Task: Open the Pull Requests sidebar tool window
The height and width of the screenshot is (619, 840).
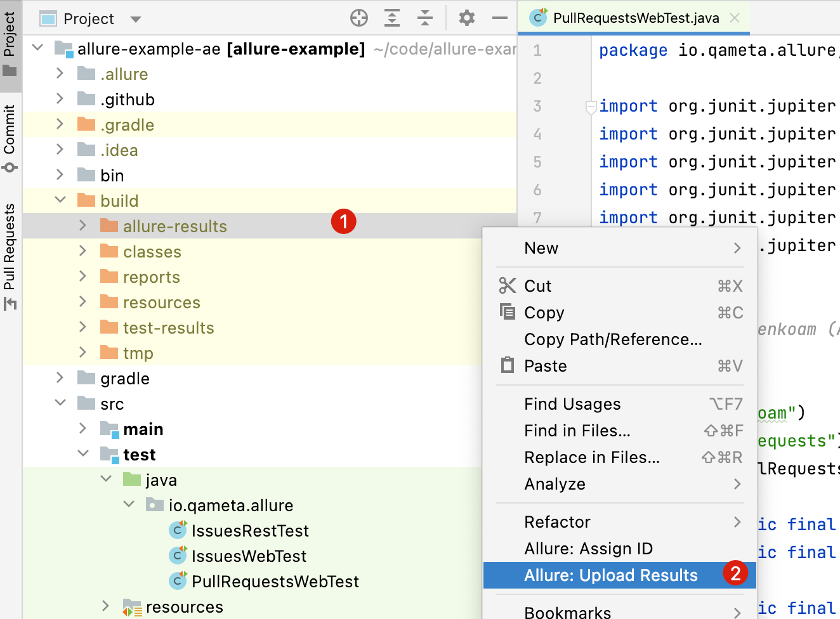Action: tap(10, 257)
